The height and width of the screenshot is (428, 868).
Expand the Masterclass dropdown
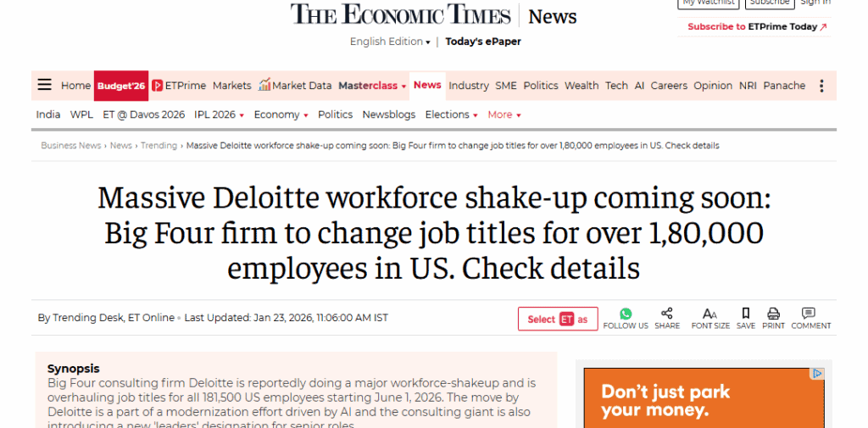pyautogui.click(x=372, y=86)
